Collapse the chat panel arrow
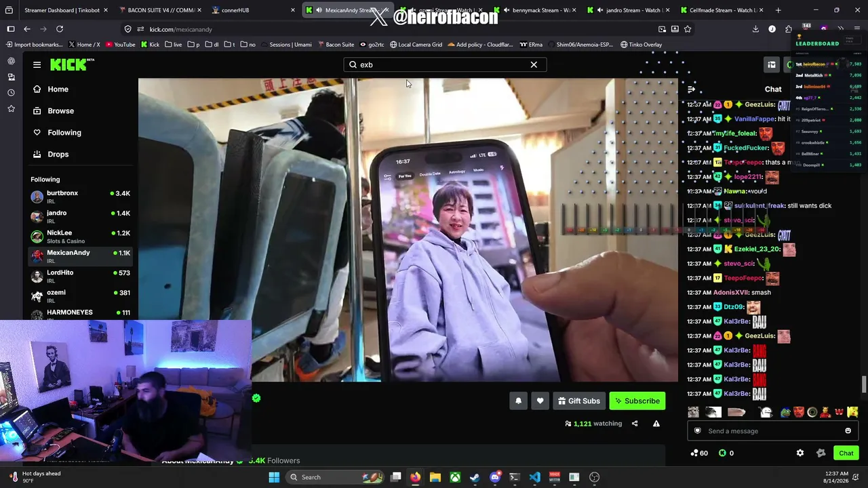Viewport: 868px width, 488px height. 691,89
